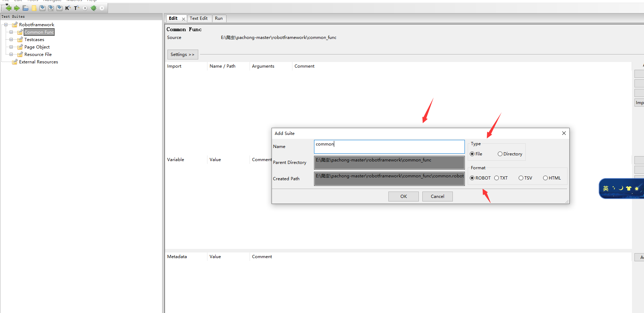Viewport: 644px width, 313px height.
Task: Select Robotframework in the tree
Action: (x=36, y=24)
